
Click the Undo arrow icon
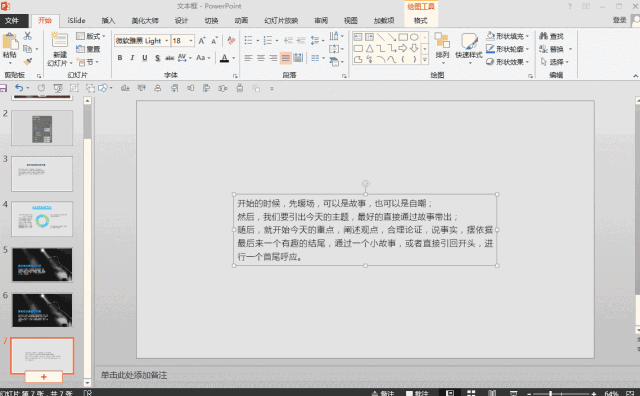pyautogui.click(x=19, y=88)
